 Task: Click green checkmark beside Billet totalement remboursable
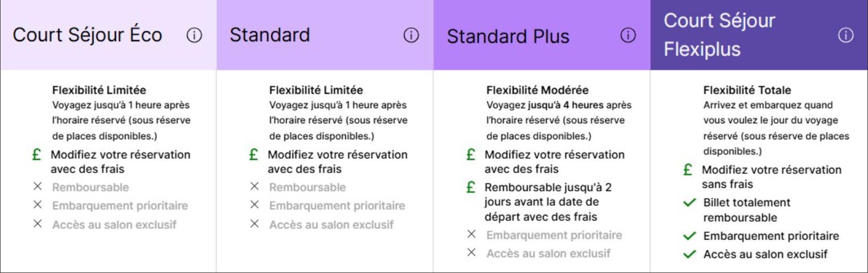pyautogui.click(x=689, y=202)
